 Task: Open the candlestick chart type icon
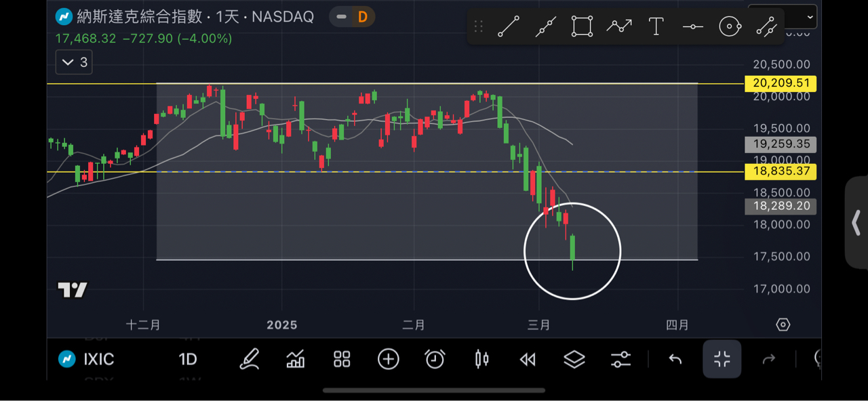click(x=481, y=359)
